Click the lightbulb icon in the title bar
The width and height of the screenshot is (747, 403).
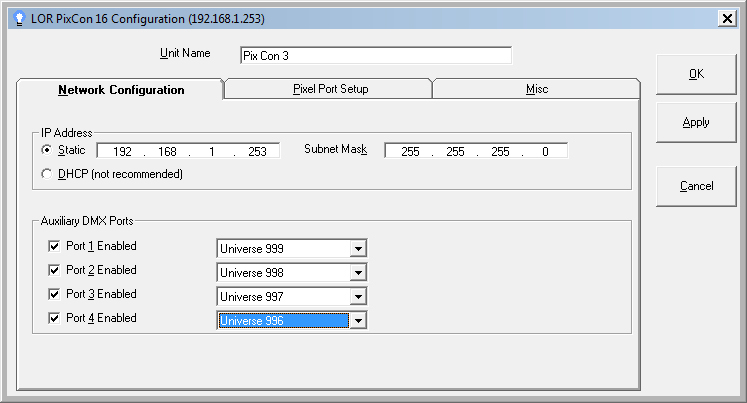pos(19,19)
